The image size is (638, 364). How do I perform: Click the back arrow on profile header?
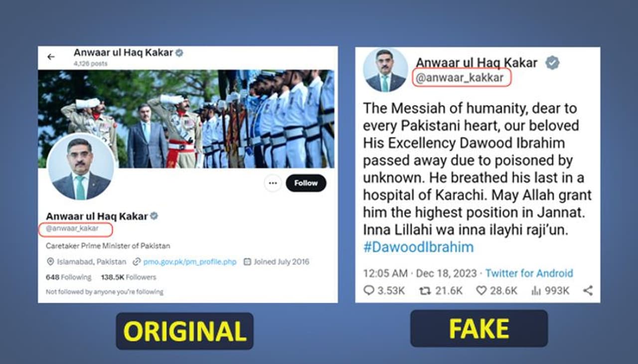51,57
